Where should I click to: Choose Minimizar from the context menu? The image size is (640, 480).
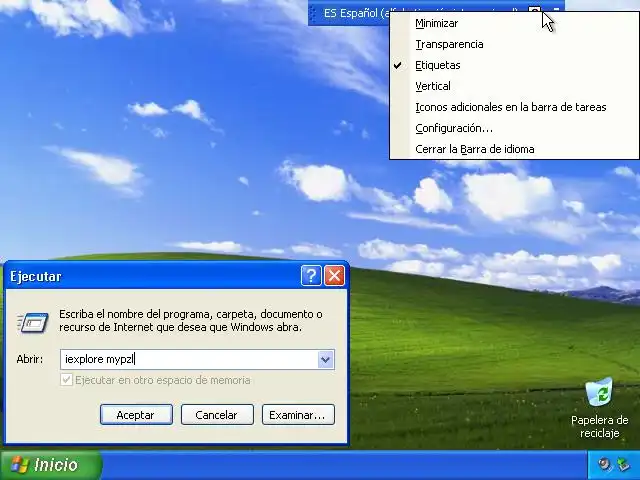point(514,23)
